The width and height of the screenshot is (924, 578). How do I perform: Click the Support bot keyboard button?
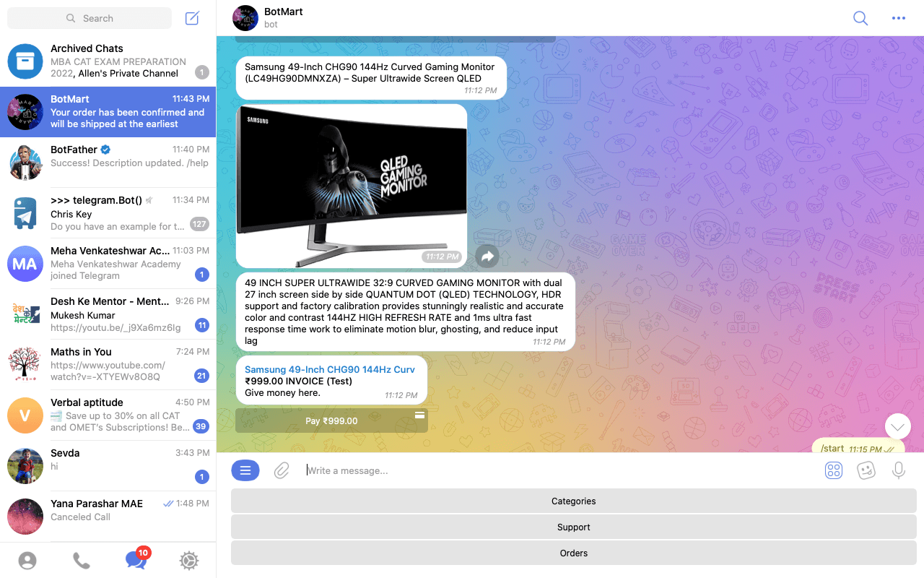point(574,527)
